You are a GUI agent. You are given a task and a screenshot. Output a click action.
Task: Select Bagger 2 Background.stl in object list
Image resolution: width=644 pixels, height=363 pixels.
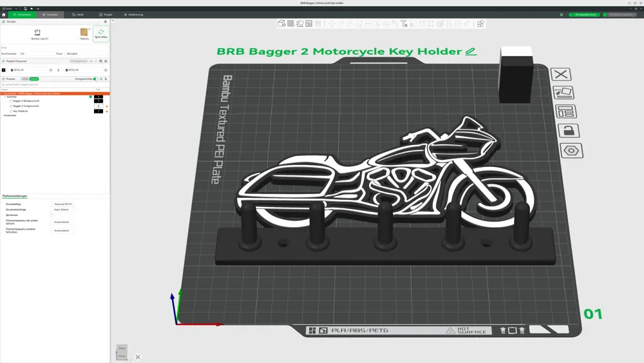(x=26, y=101)
